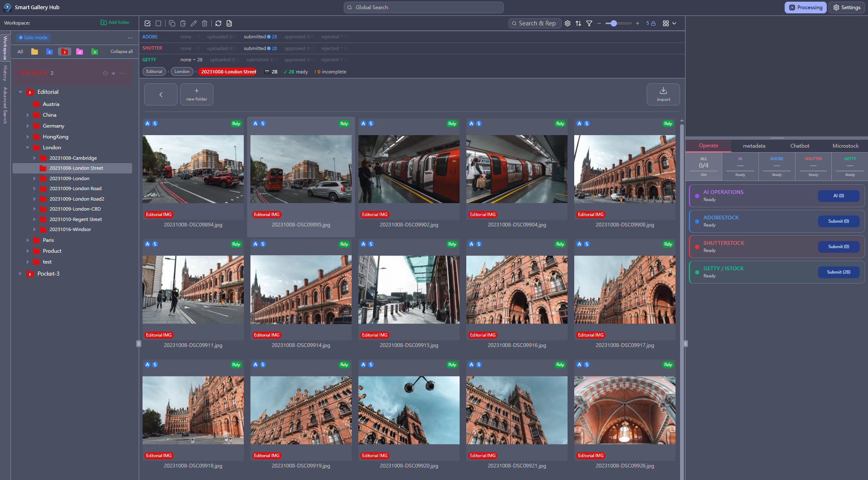Click the import button above the gallery

click(663, 94)
